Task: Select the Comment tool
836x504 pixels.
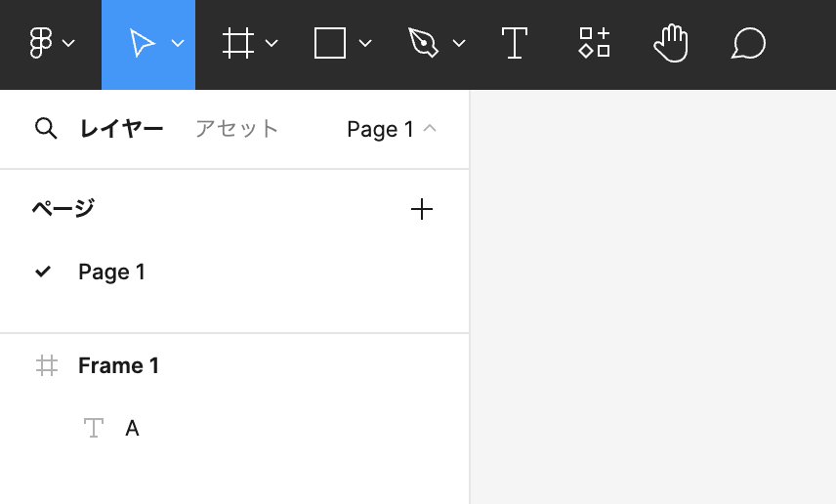Action: [x=748, y=43]
